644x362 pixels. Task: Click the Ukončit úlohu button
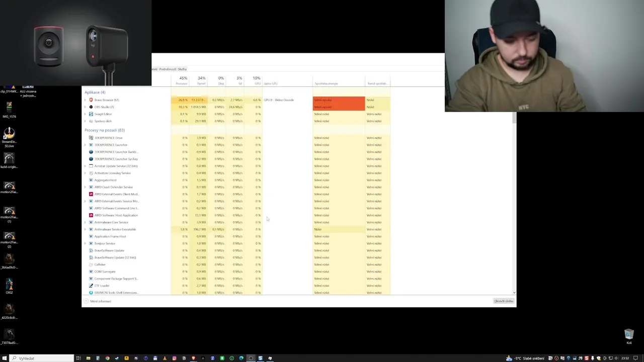504,301
